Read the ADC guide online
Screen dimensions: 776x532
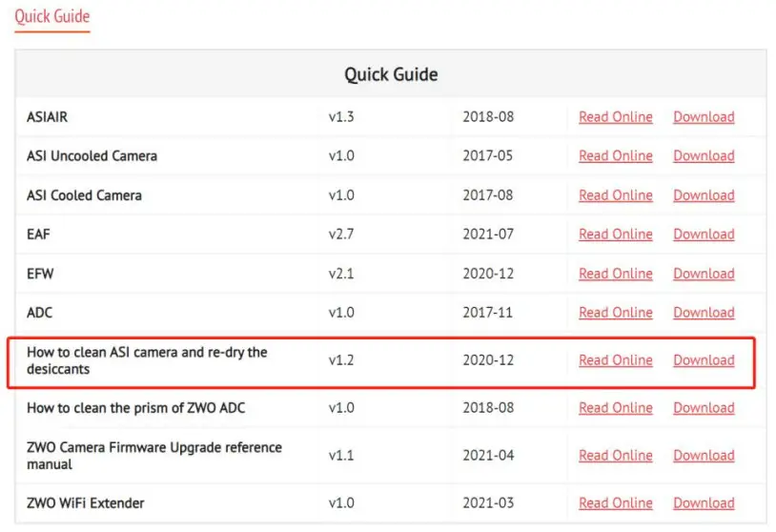coord(615,313)
